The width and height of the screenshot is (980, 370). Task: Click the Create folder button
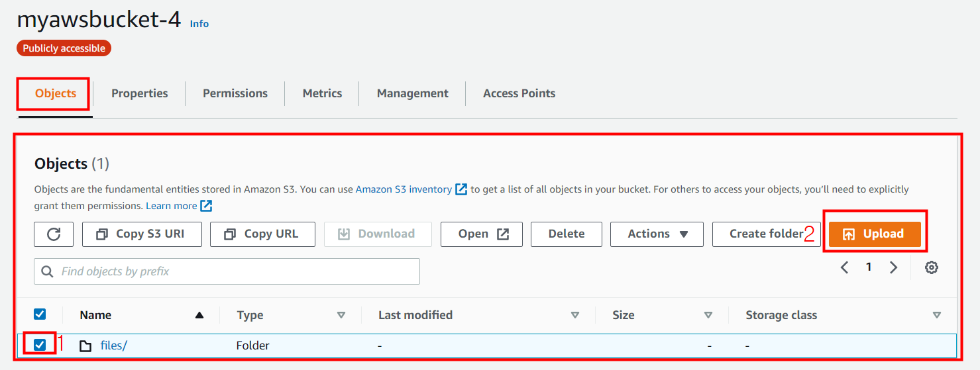click(766, 234)
